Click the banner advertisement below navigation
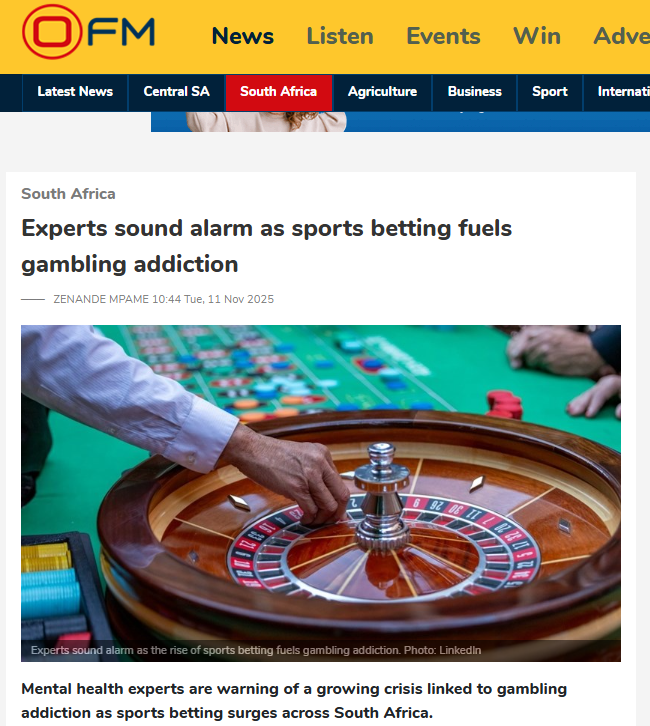Viewport: 650px width, 726px height. point(400,122)
